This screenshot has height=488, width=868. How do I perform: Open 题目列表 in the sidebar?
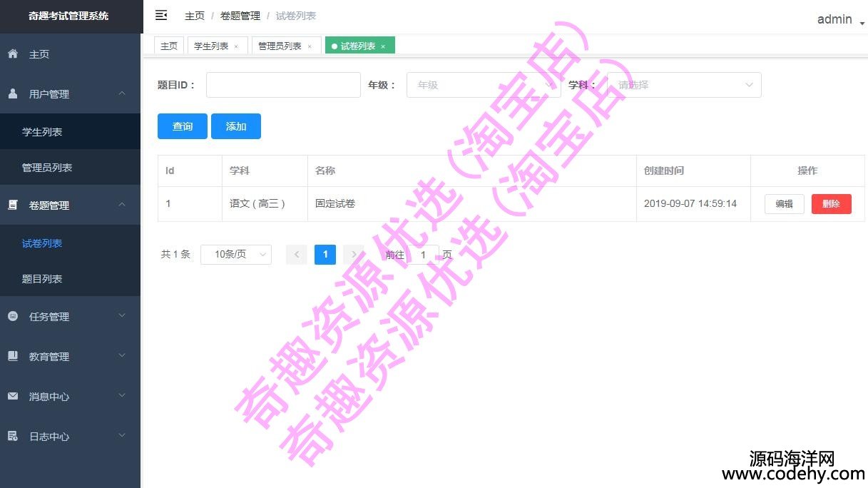pyautogui.click(x=70, y=279)
